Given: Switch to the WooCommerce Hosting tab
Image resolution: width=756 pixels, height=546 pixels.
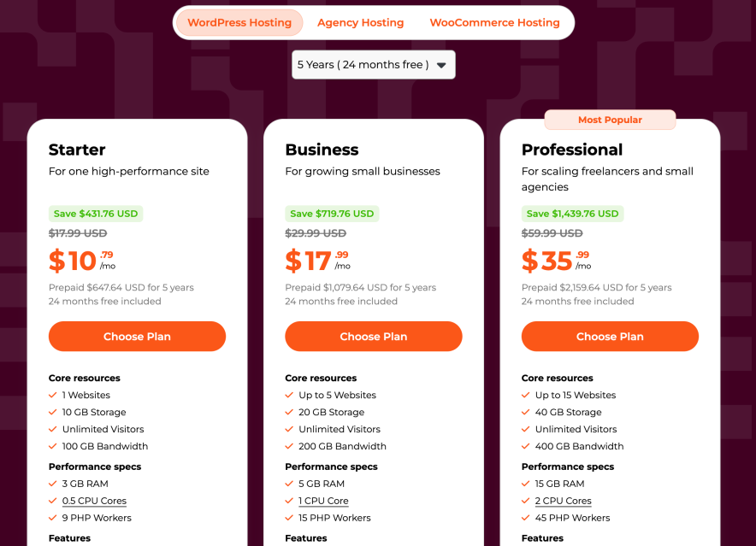Looking at the screenshot, I should coord(494,22).
